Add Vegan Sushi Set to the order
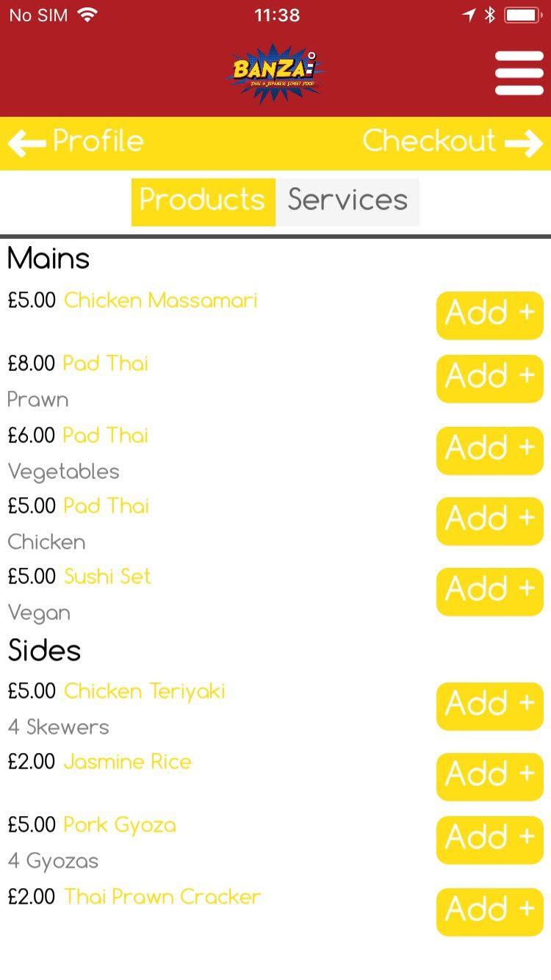Image resolution: width=551 pixels, height=980 pixels. coord(489,591)
